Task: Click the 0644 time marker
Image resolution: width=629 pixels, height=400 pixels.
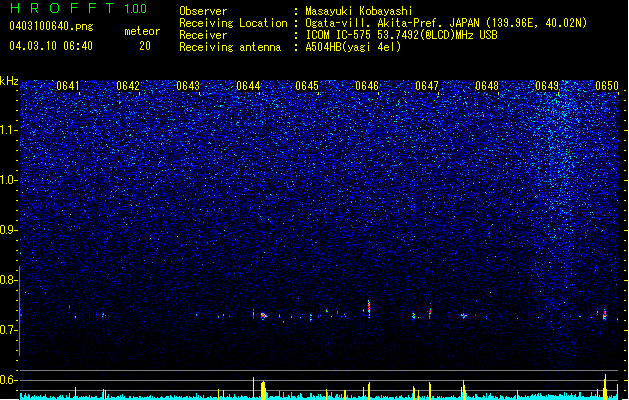Action: pyautogui.click(x=248, y=86)
